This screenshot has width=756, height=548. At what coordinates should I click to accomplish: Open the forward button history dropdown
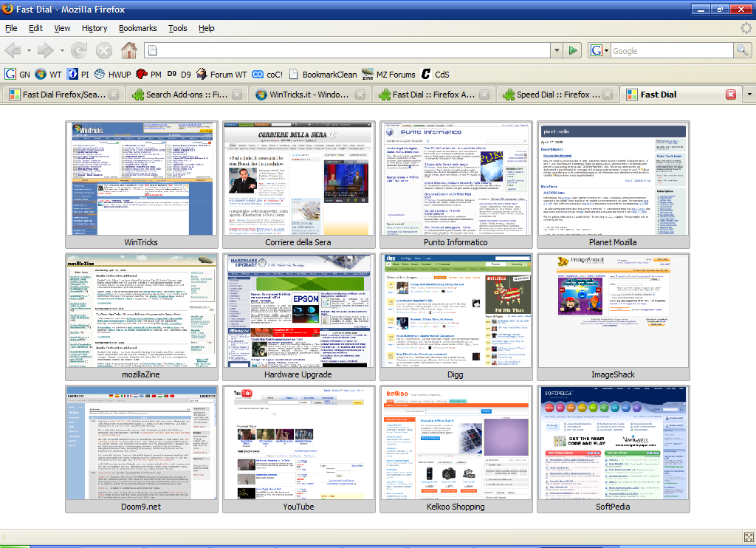point(62,50)
